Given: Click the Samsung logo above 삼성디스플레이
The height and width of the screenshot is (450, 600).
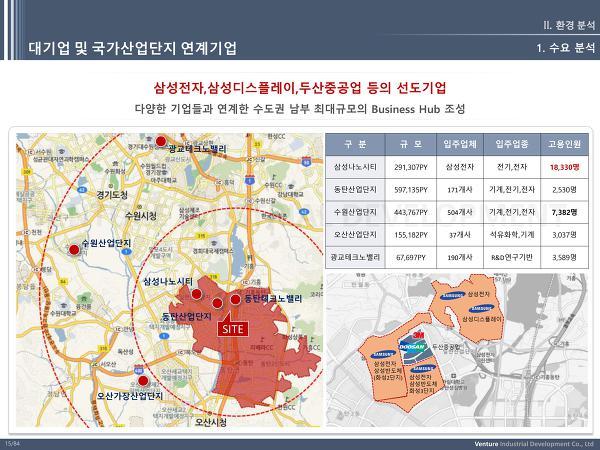Looking at the screenshot, I should [x=482, y=308].
